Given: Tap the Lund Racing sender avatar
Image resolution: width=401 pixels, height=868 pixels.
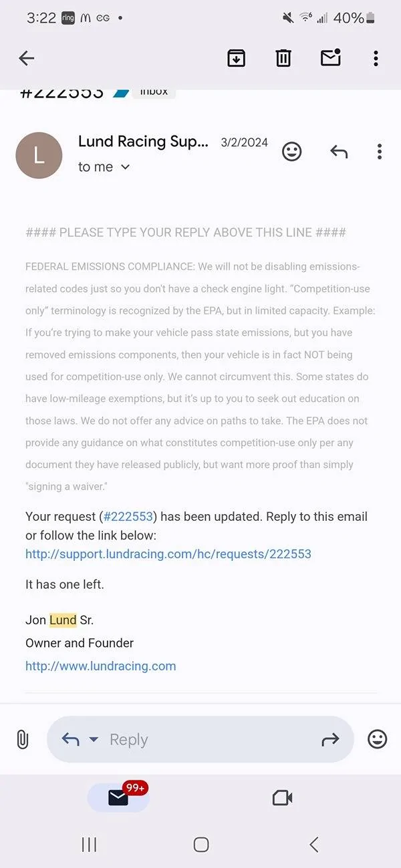Looking at the screenshot, I should point(39,156).
